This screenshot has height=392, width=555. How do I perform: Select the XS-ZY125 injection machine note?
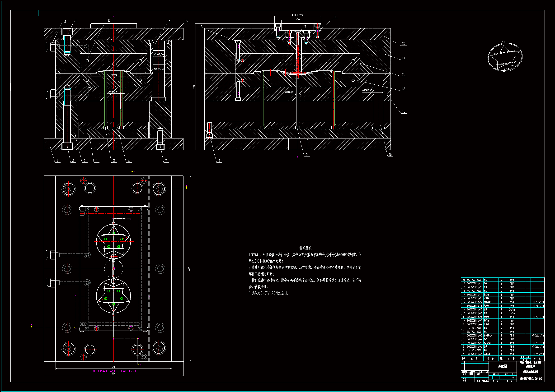pyautogui.click(x=268, y=293)
